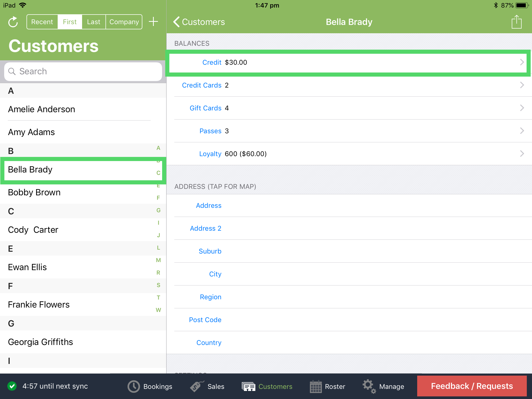Open the share export icon
532x399 pixels.
(517, 22)
